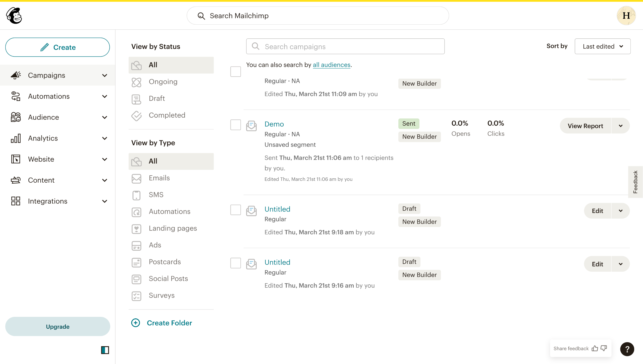
Task: Expand Edit options for the 9:18 am Untitled draft
Action: pyautogui.click(x=621, y=211)
